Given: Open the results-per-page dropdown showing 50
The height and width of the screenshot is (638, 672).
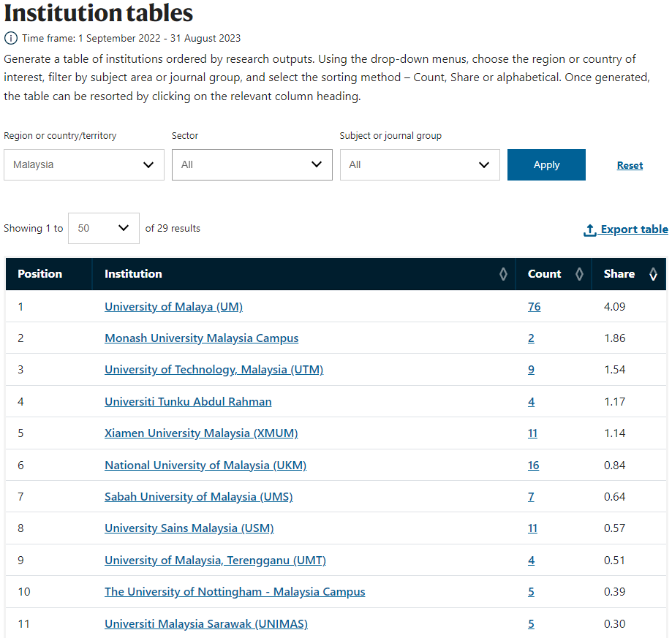Looking at the screenshot, I should click(x=103, y=228).
